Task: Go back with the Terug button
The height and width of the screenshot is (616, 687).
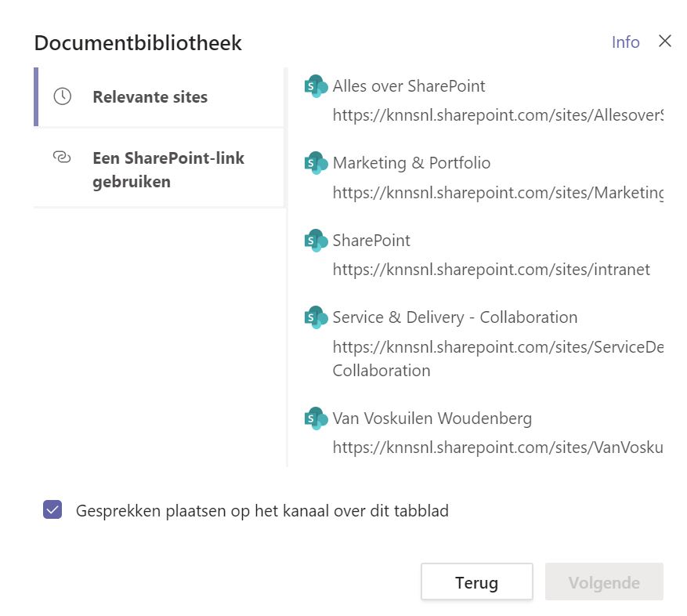Action: point(477,582)
